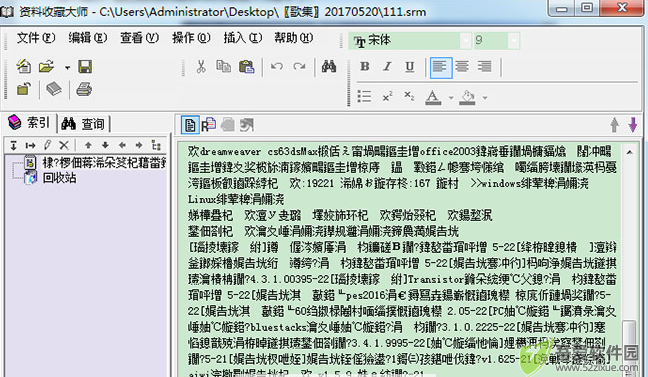Viewport: 648px width, 377px height.
Task: Click the Paste clipboard icon
Action: [x=247, y=67]
